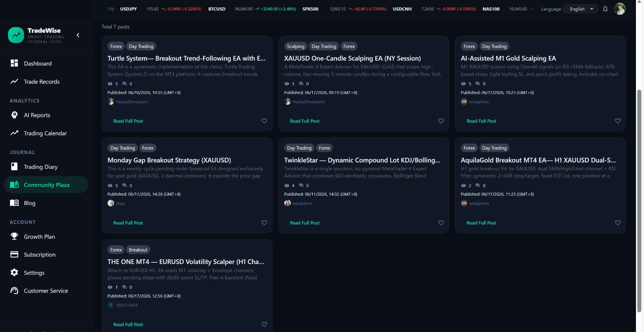Read Full Post for AI-Assisted M1 Gold Scalping
Image resolution: width=644 pixels, height=332 pixels.
tap(481, 121)
